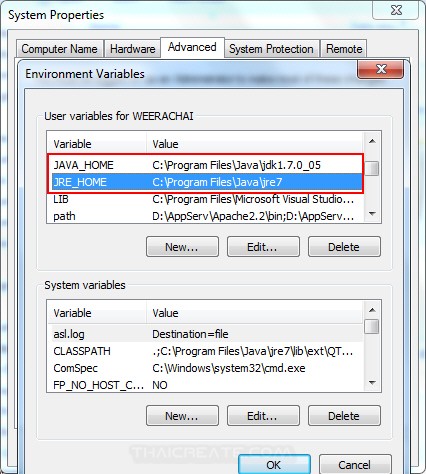Viewport: 426px width, 474px height.
Task: Click the cmd.exe value of ComSpec
Action: click(x=229, y=368)
